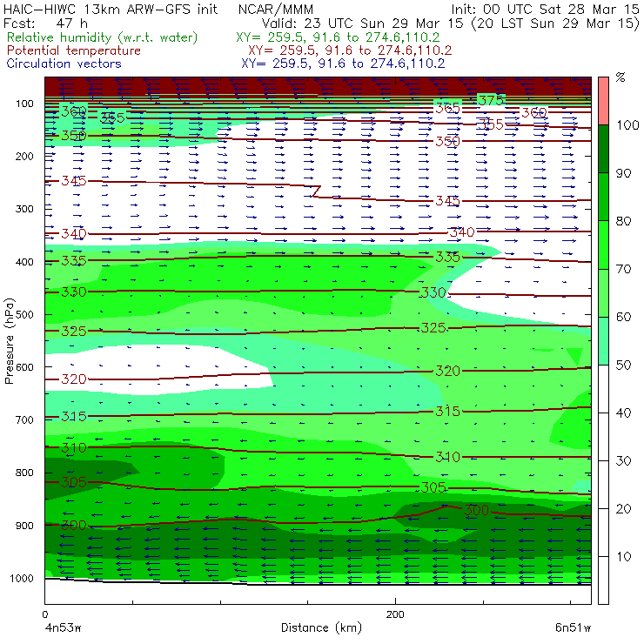Click the 0 distance tick label
The width and height of the screenshot is (644, 644).
click(44, 614)
